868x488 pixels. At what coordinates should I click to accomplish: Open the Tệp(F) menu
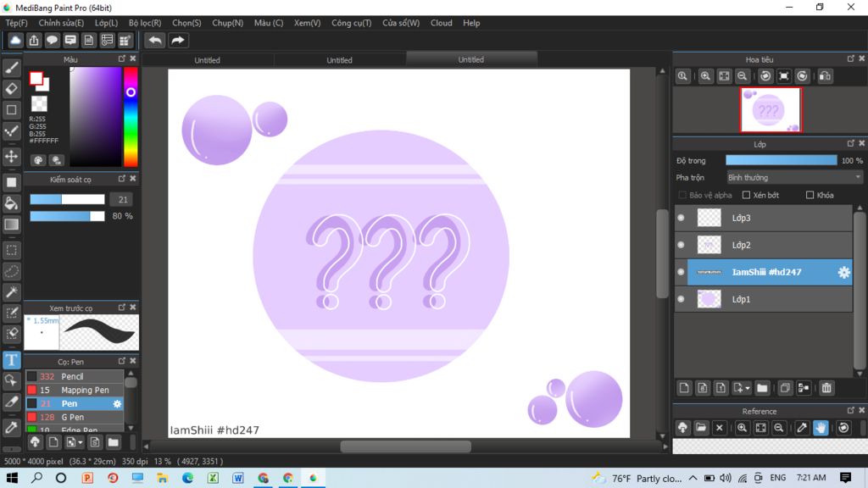(16, 23)
